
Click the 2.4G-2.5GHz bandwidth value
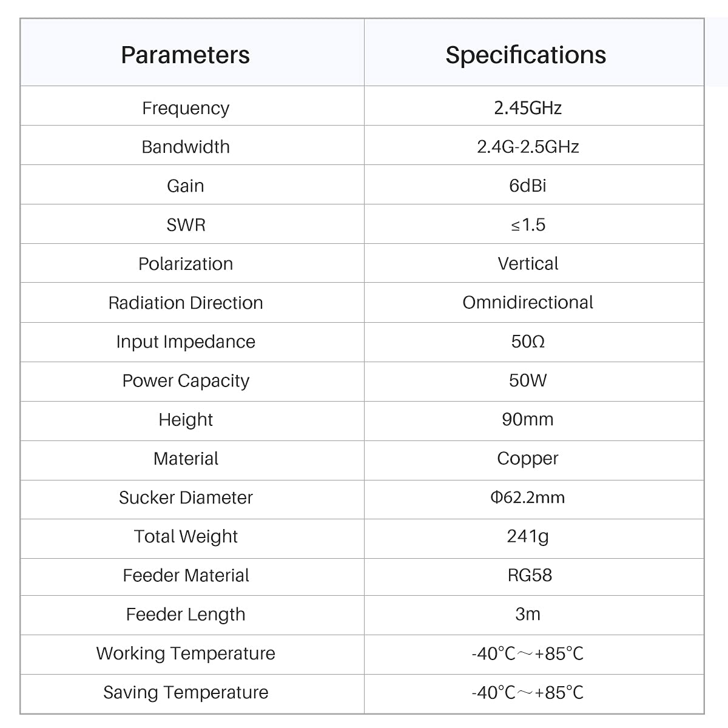click(x=528, y=147)
